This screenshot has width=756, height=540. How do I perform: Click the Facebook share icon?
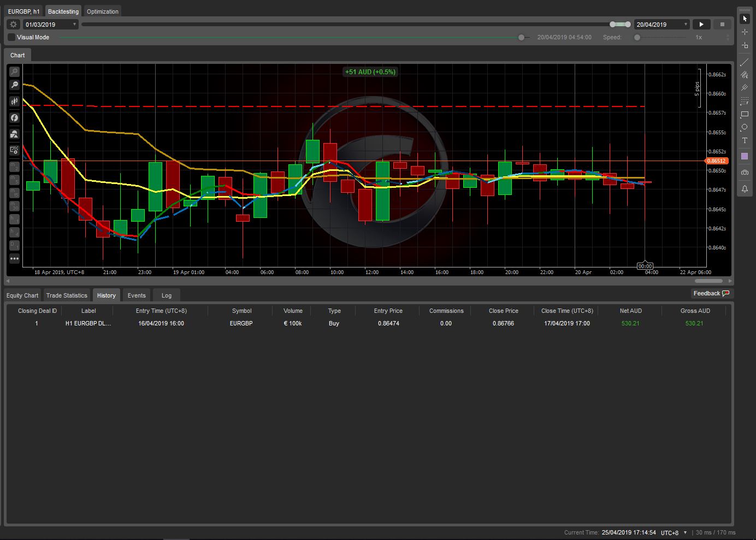(14, 118)
